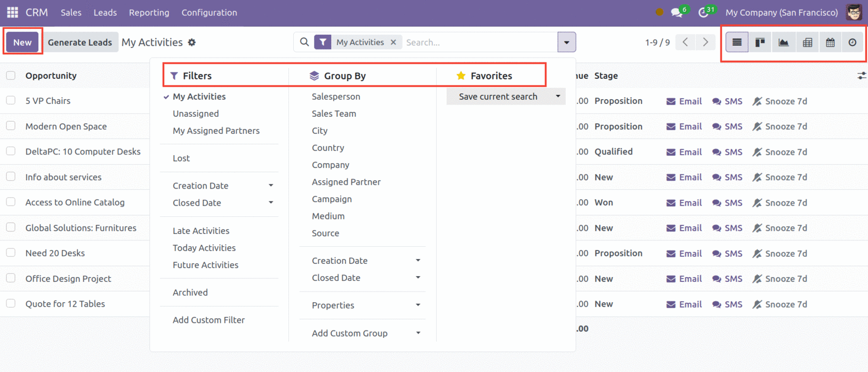Click SMS in the Won stage row
The width and height of the screenshot is (868, 372).
pyautogui.click(x=727, y=203)
